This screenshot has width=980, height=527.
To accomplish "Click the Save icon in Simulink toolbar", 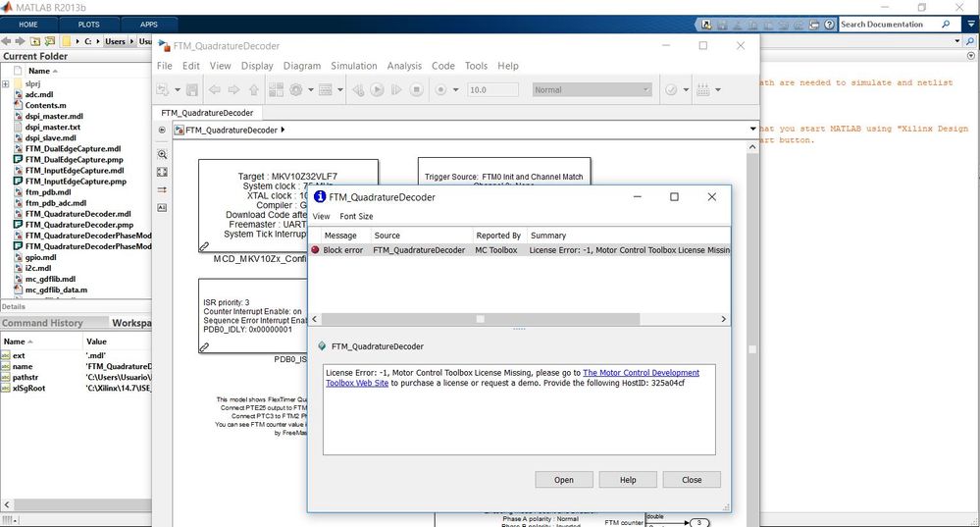I will point(192,90).
